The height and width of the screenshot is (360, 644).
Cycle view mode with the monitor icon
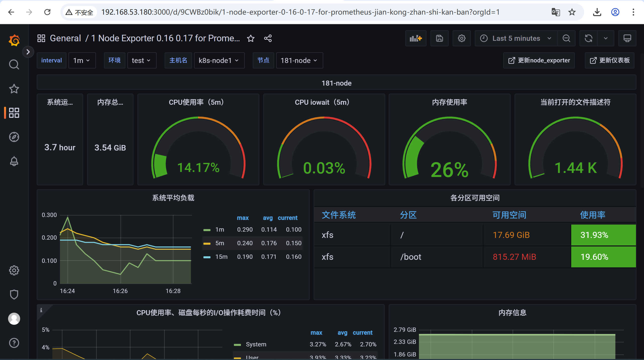point(627,38)
